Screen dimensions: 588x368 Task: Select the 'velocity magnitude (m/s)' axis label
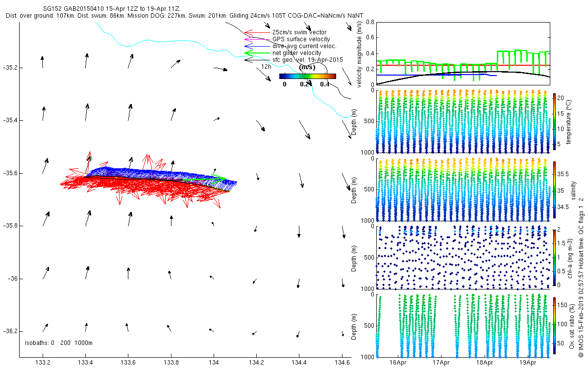click(360, 53)
